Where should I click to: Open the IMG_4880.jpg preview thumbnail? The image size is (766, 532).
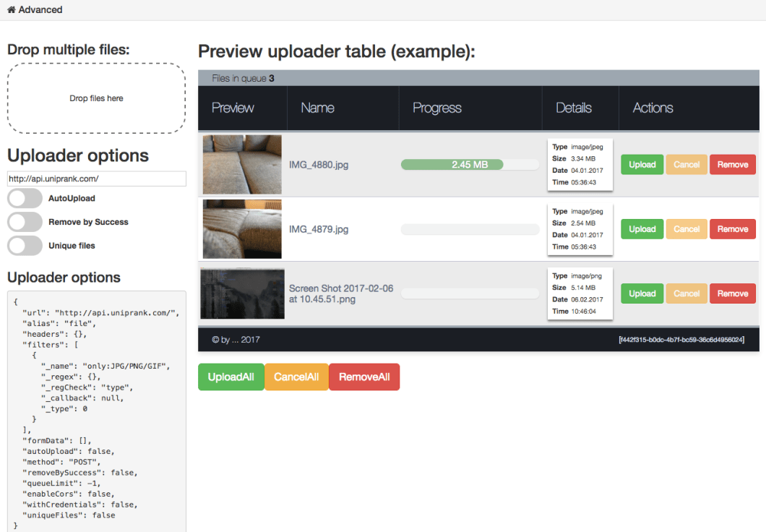tap(242, 164)
